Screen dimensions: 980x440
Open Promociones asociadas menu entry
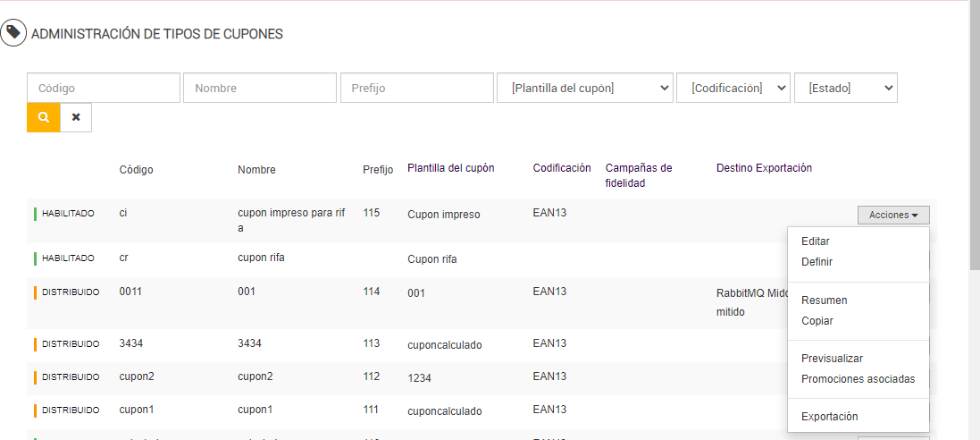(858, 379)
